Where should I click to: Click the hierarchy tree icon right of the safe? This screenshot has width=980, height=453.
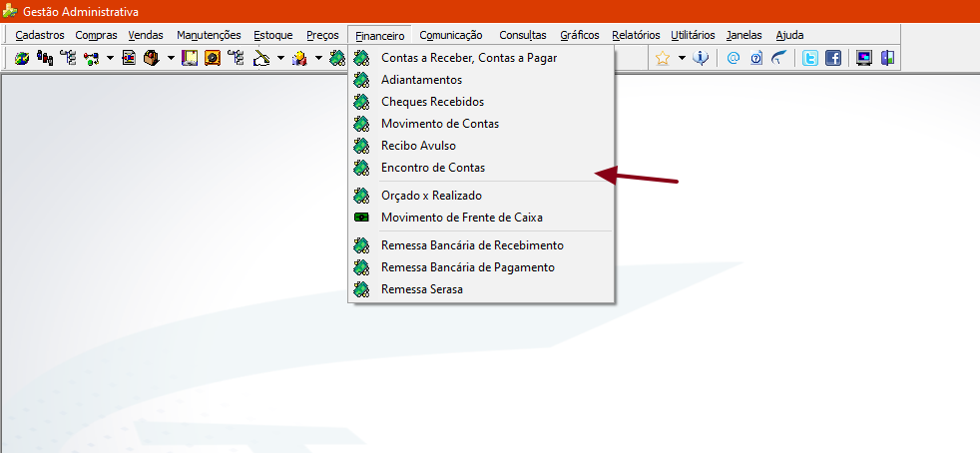tap(236, 58)
